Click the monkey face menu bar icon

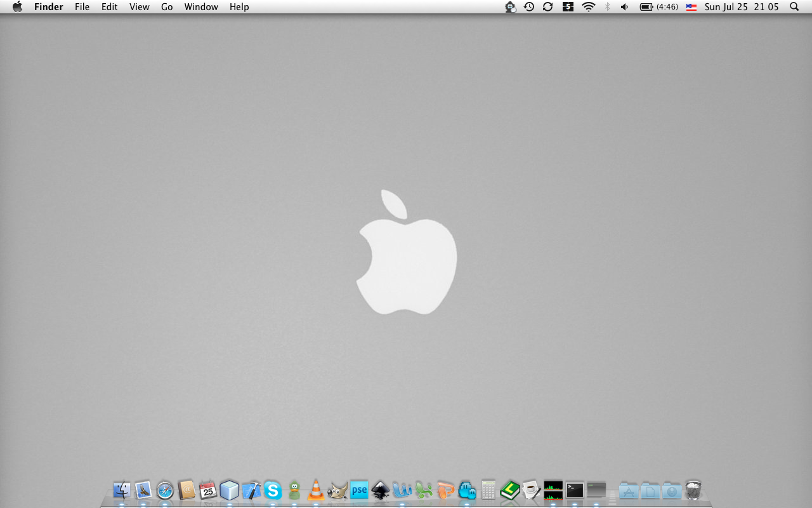click(511, 7)
